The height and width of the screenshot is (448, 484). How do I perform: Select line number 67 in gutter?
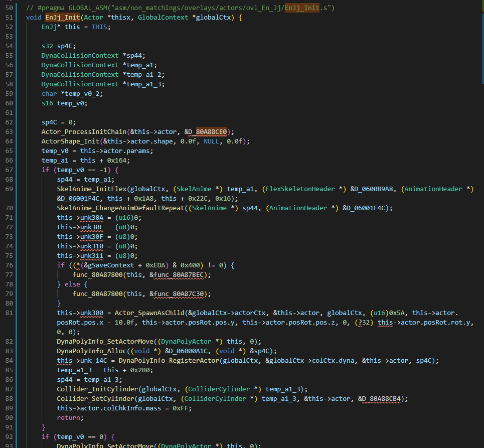[x=9, y=170]
